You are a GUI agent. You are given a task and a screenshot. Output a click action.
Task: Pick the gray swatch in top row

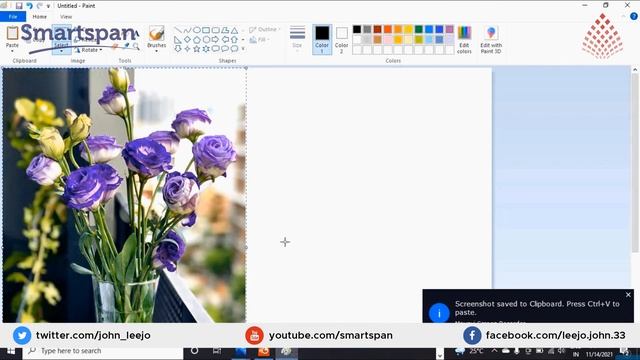coord(367,29)
